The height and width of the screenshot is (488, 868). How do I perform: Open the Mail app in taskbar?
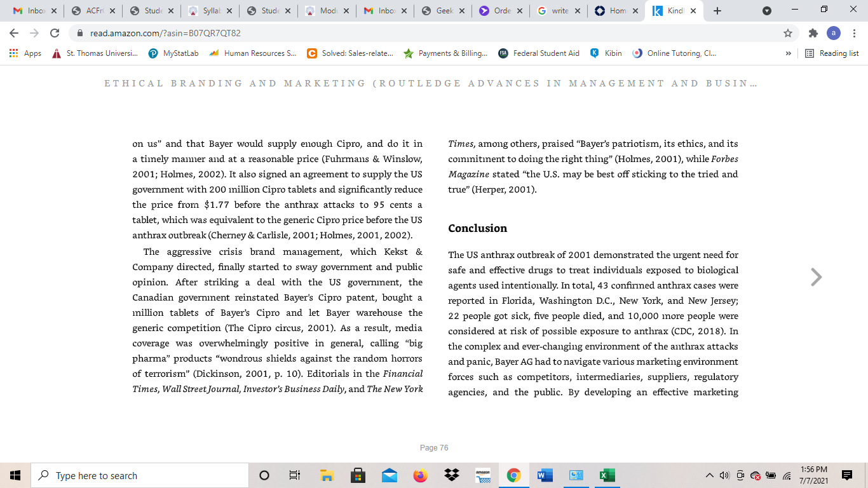pyautogui.click(x=390, y=475)
